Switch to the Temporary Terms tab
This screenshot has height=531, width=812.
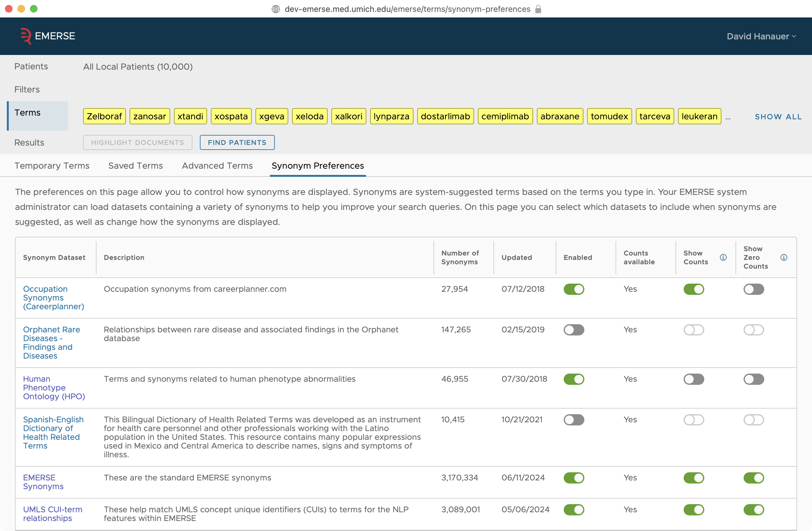[52, 166]
